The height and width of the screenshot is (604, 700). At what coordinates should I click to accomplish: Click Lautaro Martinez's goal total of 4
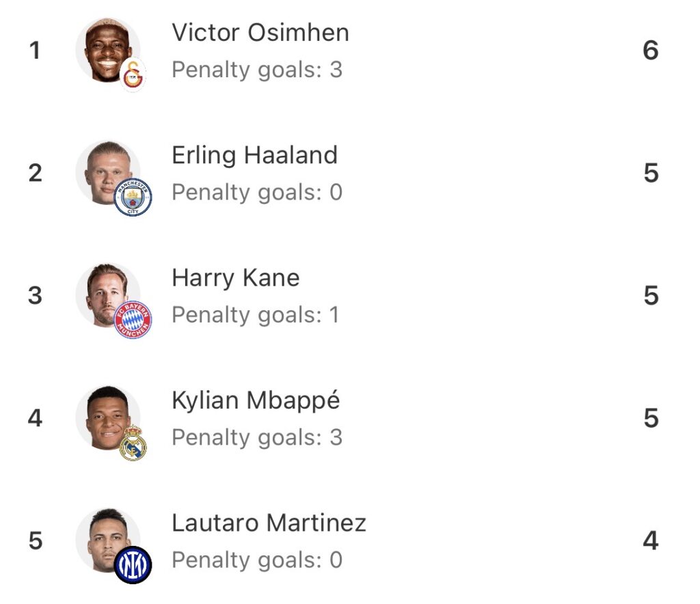coord(650,541)
